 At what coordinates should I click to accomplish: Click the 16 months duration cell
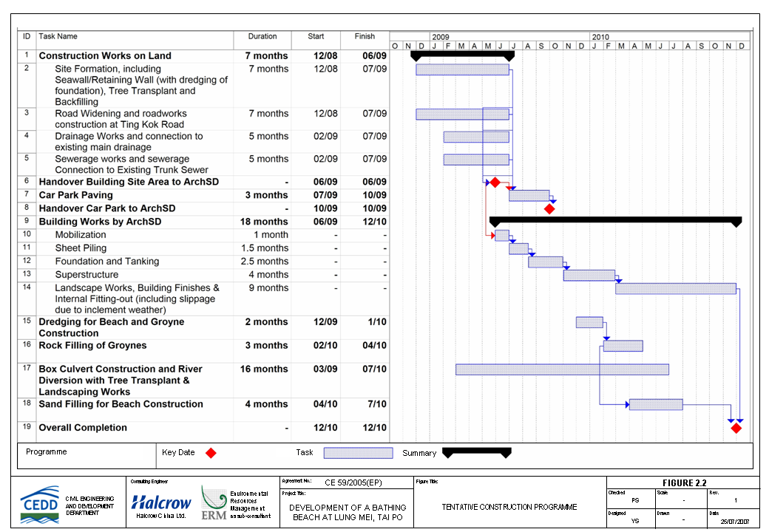(264, 369)
